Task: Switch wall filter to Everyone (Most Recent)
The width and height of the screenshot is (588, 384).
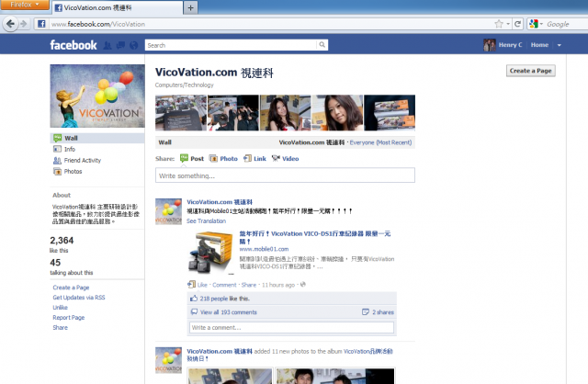Action: coord(380,142)
